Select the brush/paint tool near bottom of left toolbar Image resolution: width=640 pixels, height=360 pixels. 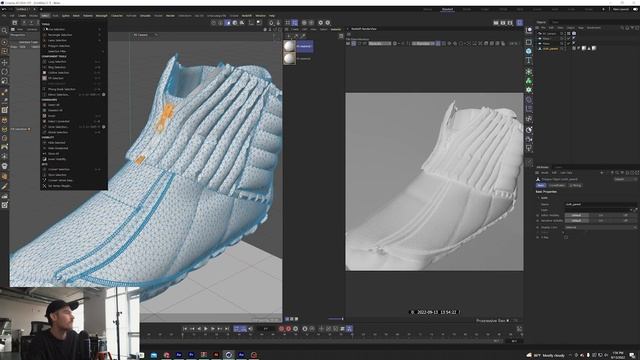4,187
